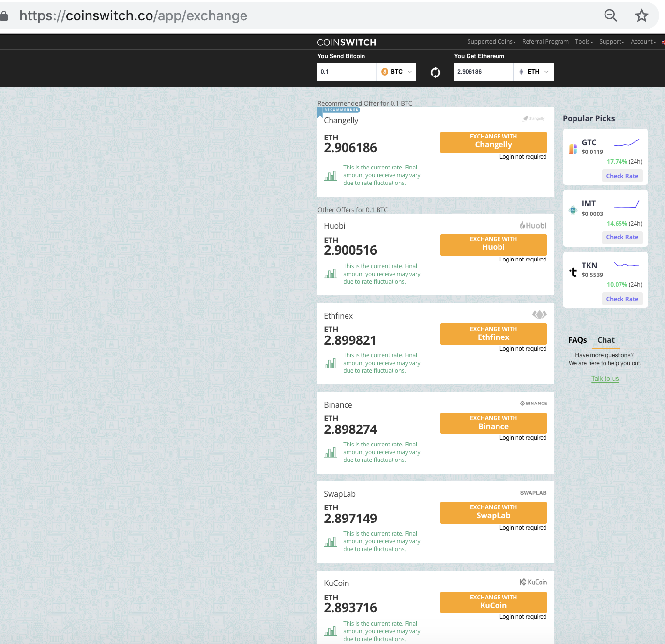Image resolution: width=665 pixels, height=644 pixels.
Task: Click the lock icon in address bar
Action: pyautogui.click(x=4, y=16)
